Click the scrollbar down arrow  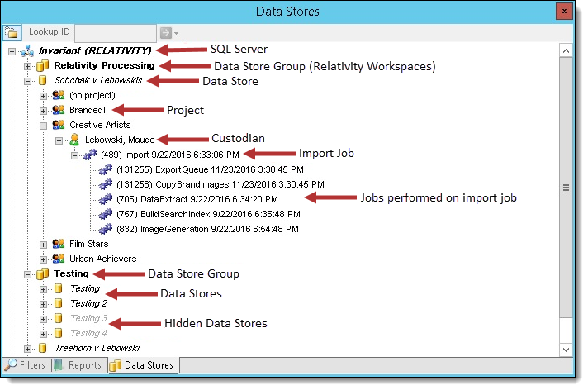coord(566,350)
